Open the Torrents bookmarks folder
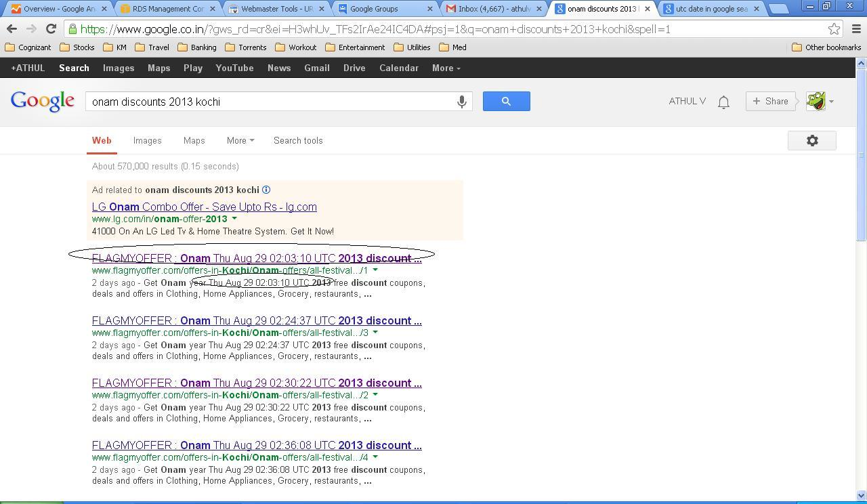867x504 pixels. click(x=245, y=47)
